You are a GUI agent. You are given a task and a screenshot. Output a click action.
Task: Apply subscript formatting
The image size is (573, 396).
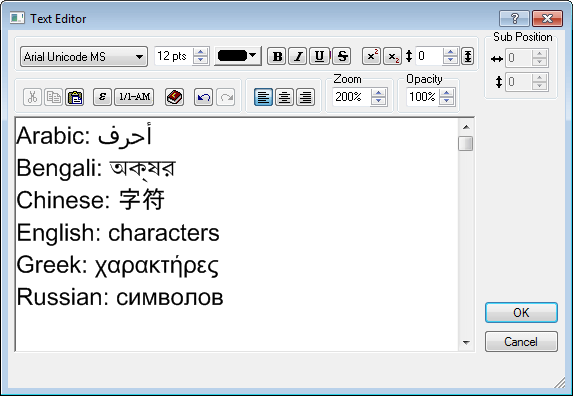[x=392, y=56]
